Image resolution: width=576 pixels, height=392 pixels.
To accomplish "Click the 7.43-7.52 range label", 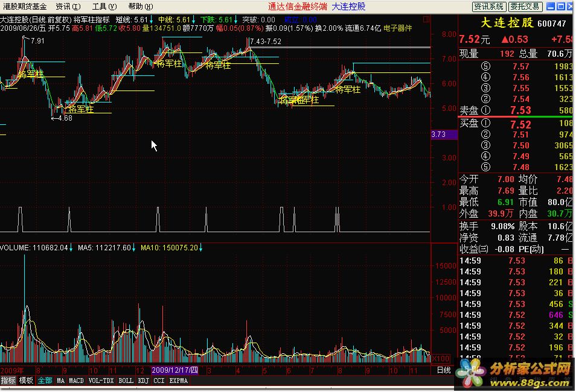I will (x=266, y=42).
